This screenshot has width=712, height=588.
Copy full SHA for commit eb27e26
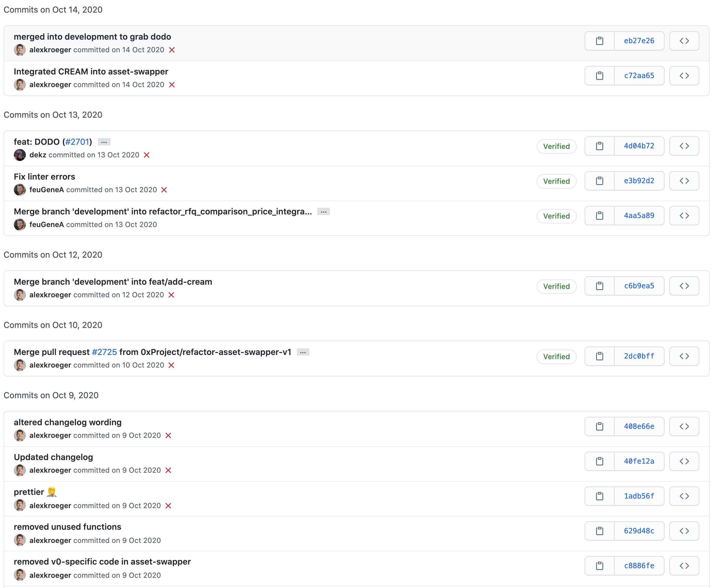pos(599,41)
